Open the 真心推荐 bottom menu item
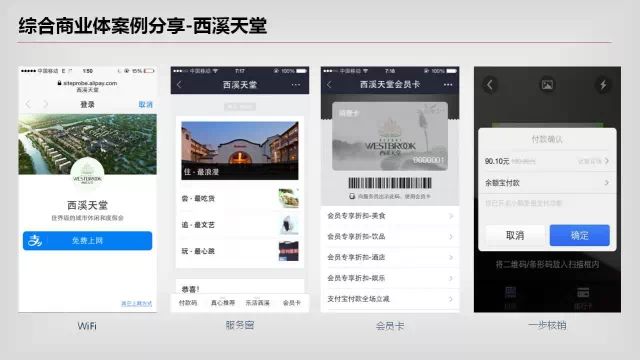 pos(223,303)
